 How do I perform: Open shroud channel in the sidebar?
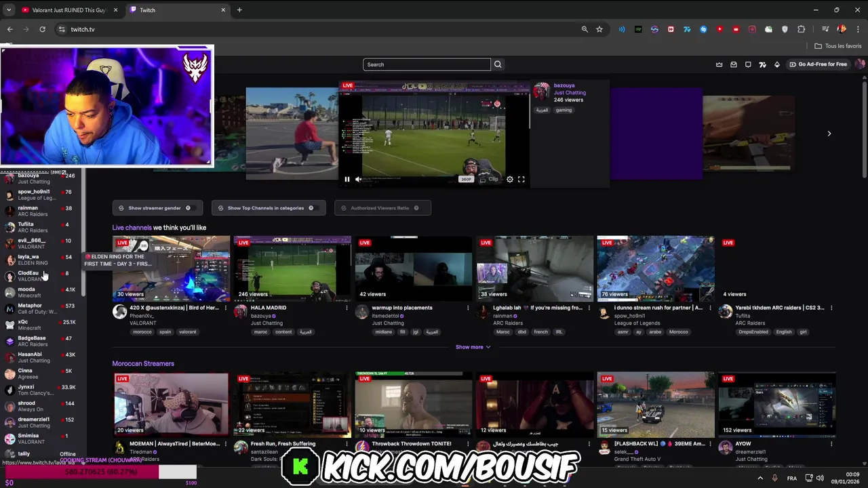(41, 406)
